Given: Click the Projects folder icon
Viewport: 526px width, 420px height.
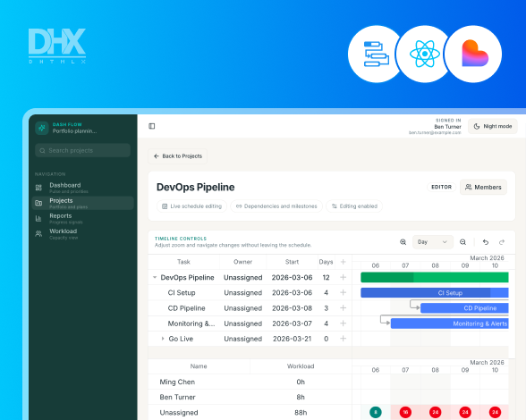Looking at the screenshot, I should [38, 203].
